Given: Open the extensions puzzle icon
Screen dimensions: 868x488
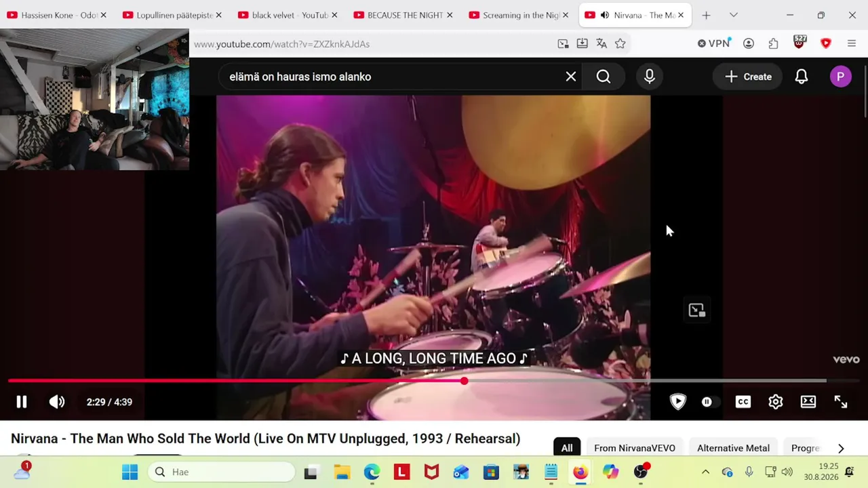Looking at the screenshot, I should coord(774,43).
